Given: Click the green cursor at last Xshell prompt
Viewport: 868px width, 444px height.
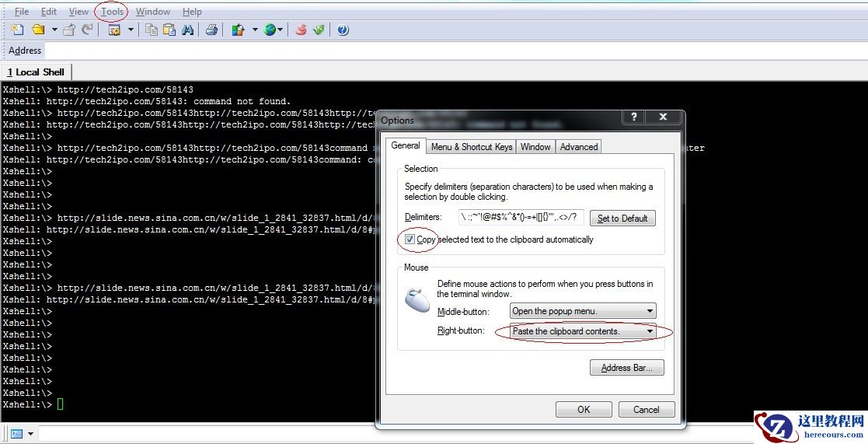Looking at the screenshot, I should pyautogui.click(x=61, y=404).
